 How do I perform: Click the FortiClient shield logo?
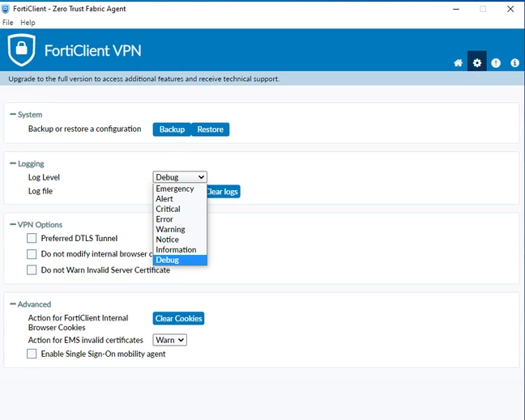[x=22, y=49]
